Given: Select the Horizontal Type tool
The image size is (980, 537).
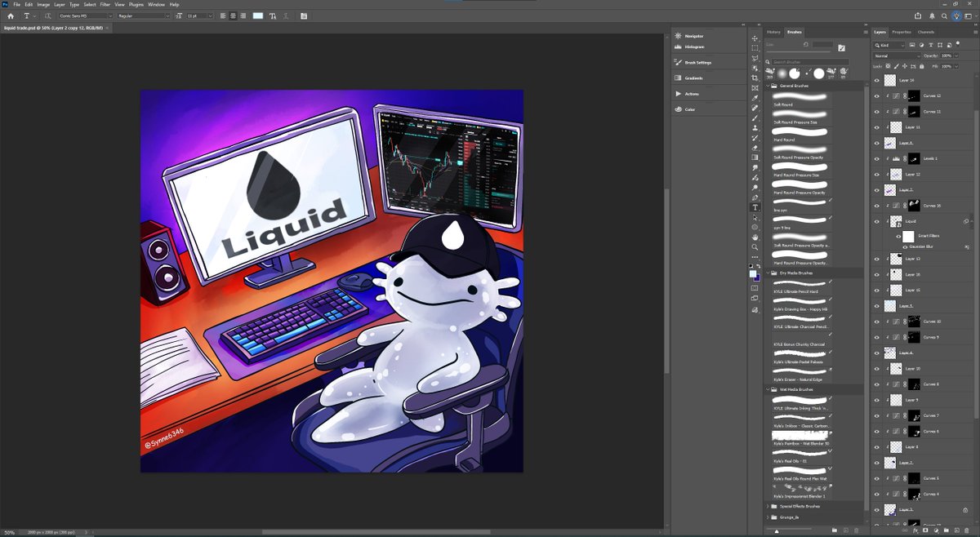Looking at the screenshot, I should coord(755,207).
